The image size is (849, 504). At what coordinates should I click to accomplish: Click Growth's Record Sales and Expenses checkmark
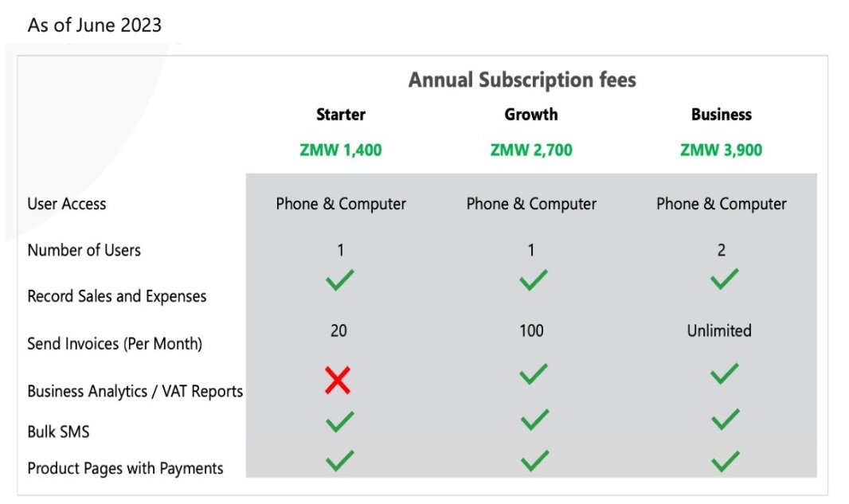[534, 280]
